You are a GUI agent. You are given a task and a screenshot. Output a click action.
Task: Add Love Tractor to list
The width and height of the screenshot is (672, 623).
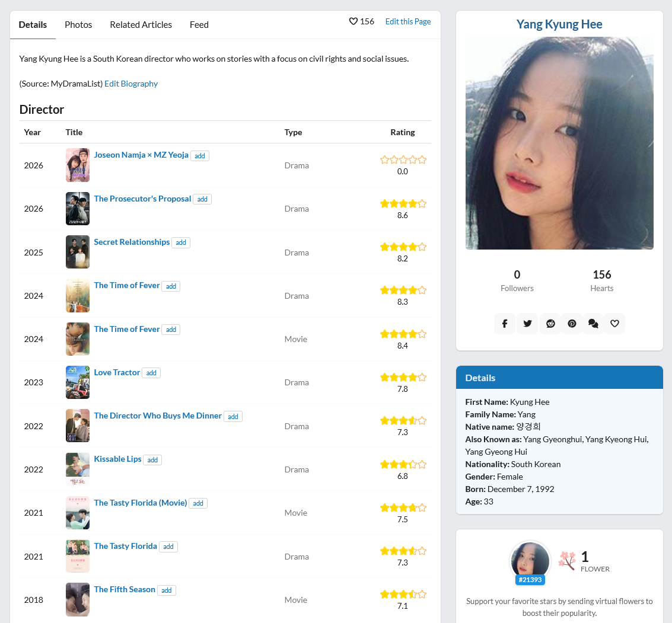tap(151, 373)
